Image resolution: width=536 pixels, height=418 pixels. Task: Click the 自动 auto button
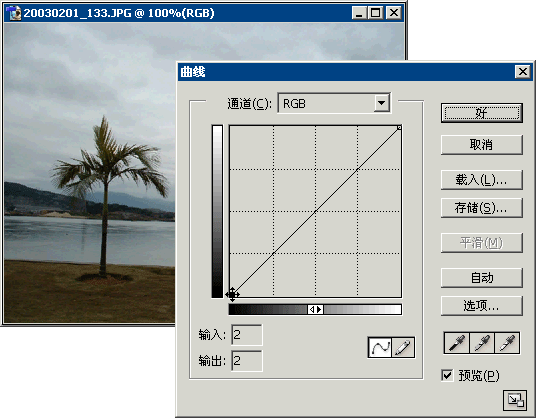click(481, 278)
